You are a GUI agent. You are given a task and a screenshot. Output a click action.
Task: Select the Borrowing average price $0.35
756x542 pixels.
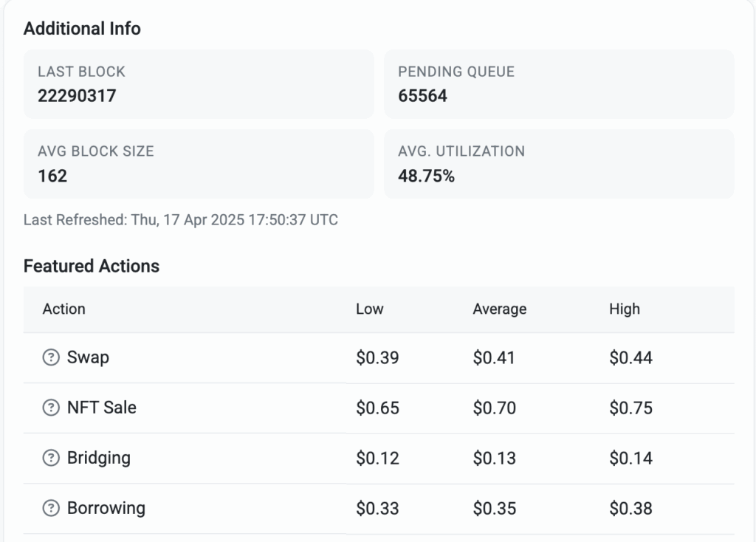(x=494, y=509)
